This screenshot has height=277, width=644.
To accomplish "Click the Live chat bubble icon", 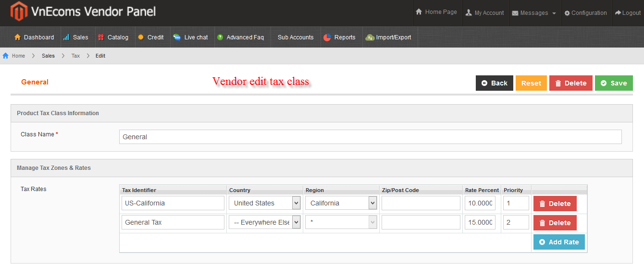I will click(177, 37).
